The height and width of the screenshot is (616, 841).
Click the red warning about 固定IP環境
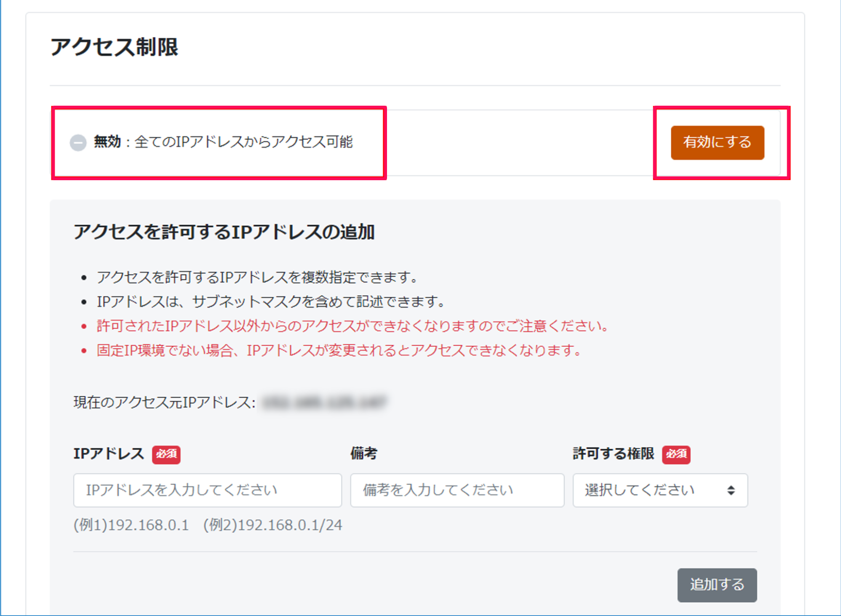tap(339, 350)
